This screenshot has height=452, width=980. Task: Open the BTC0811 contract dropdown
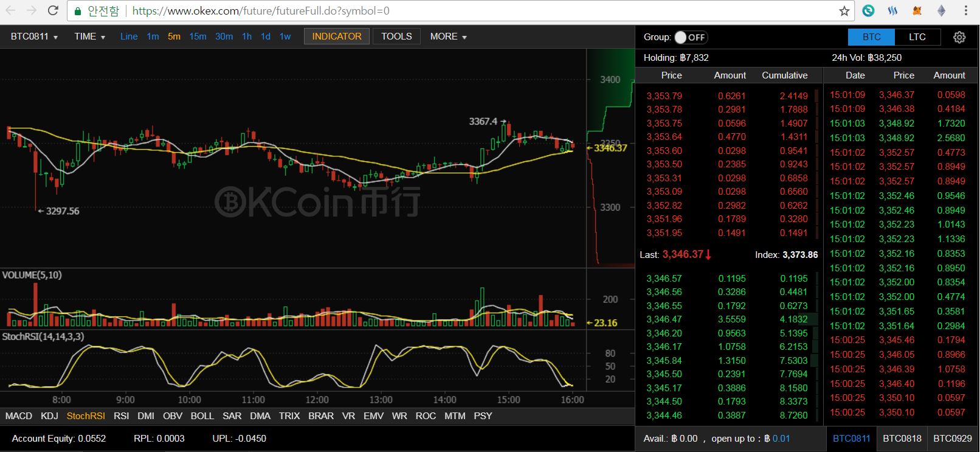34,37
